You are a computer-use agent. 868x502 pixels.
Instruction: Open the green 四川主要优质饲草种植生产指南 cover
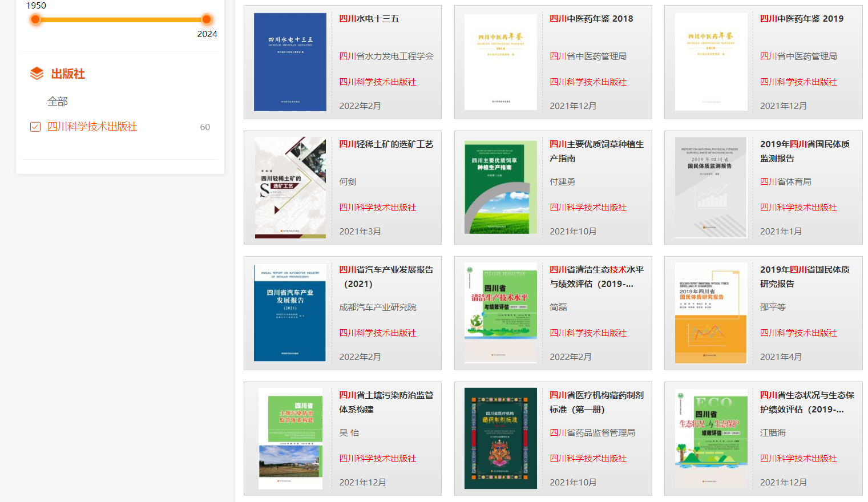pyautogui.click(x=500, y=188)
